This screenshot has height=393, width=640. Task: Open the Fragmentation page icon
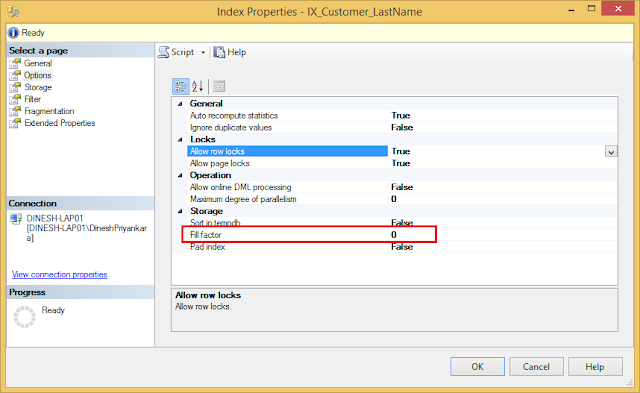coord(15,111)
